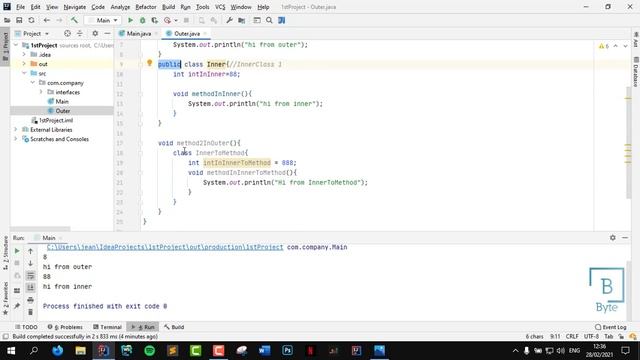Expand the .idea folder

24,55
